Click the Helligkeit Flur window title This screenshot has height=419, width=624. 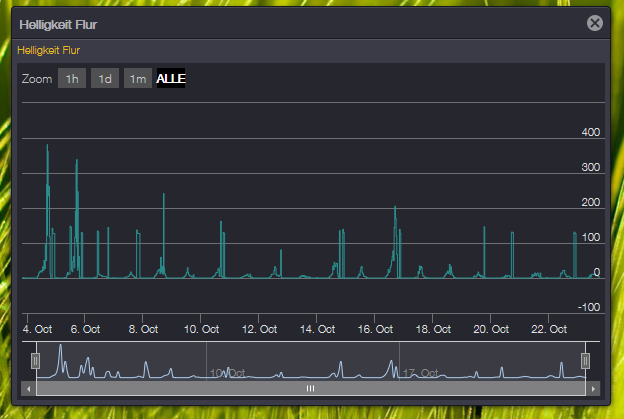(58, 23)
